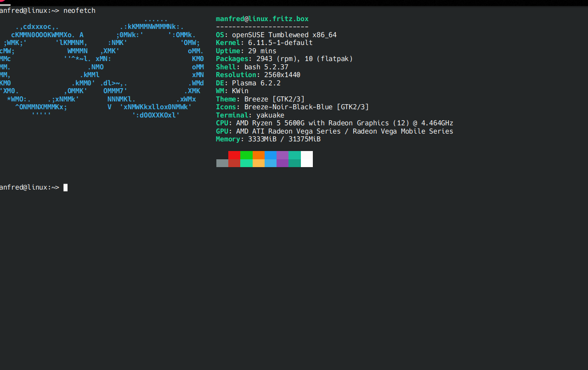
Task: Click the bright green color block
Action: (246, 155)
